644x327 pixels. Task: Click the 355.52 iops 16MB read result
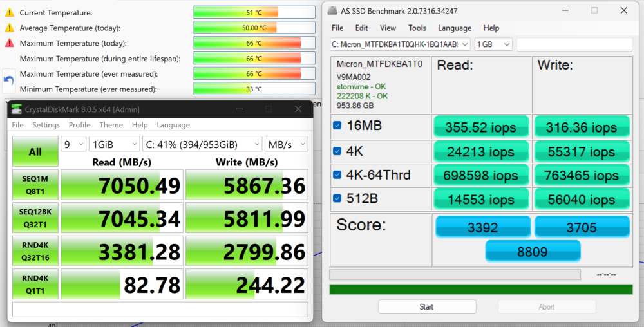coord(481,127)
